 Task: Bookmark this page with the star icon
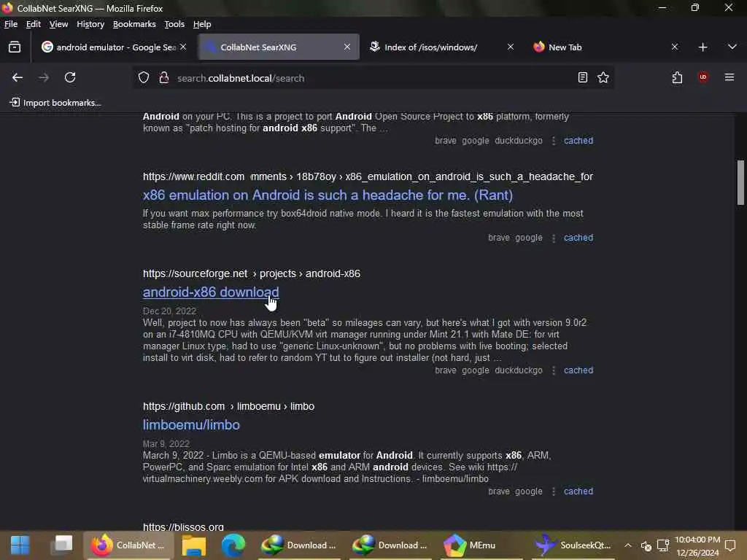(x=603, y=77)
